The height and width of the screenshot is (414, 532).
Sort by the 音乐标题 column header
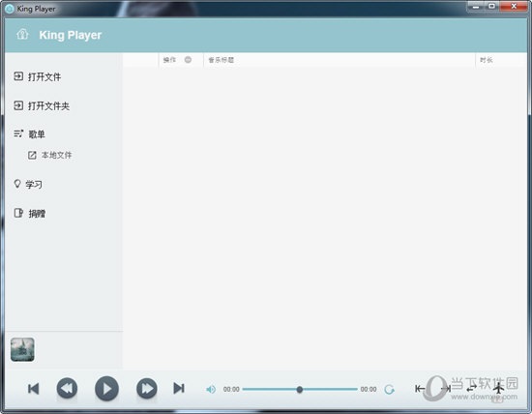click(x=221, y=60)
